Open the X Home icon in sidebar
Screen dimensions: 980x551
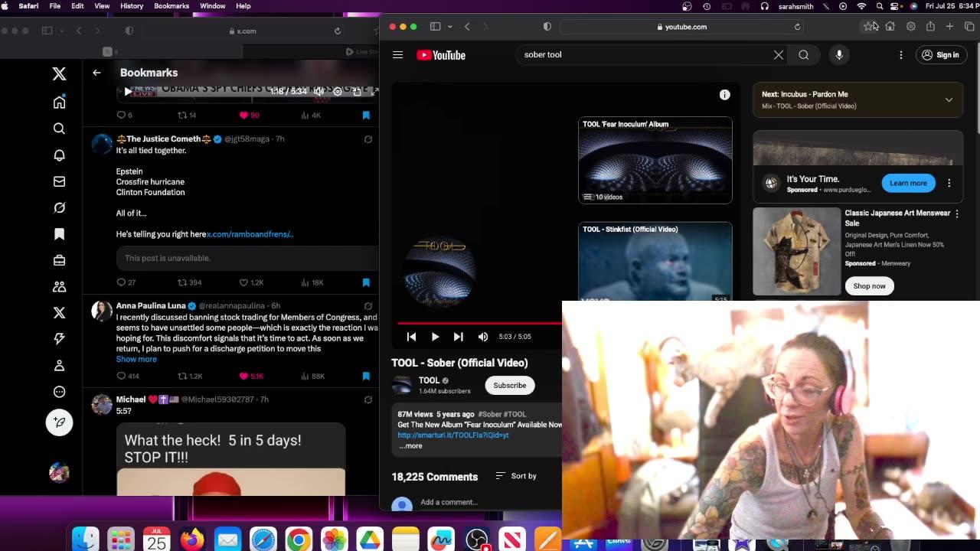click(x=59, y=103)
